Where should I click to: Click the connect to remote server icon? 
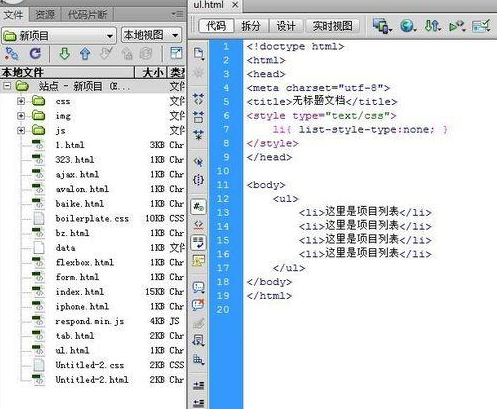(12, 53)
